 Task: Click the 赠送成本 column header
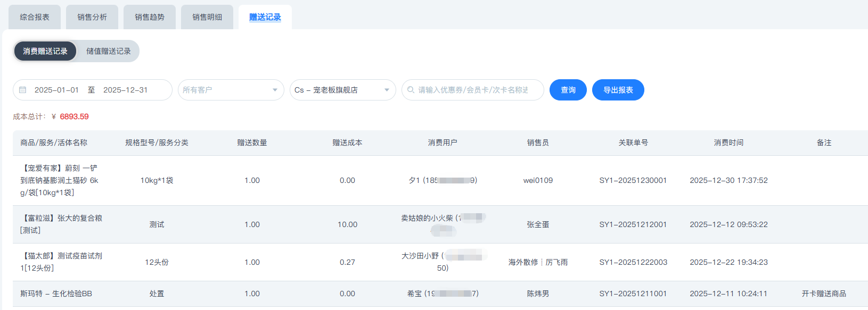(347, 143)
